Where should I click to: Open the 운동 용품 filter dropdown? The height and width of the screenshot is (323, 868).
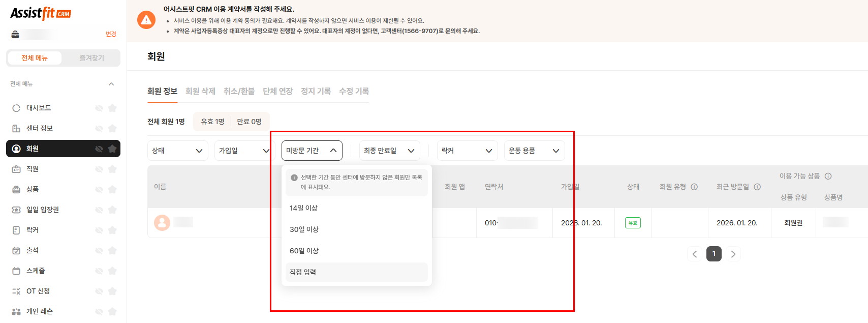click(535, 151)
